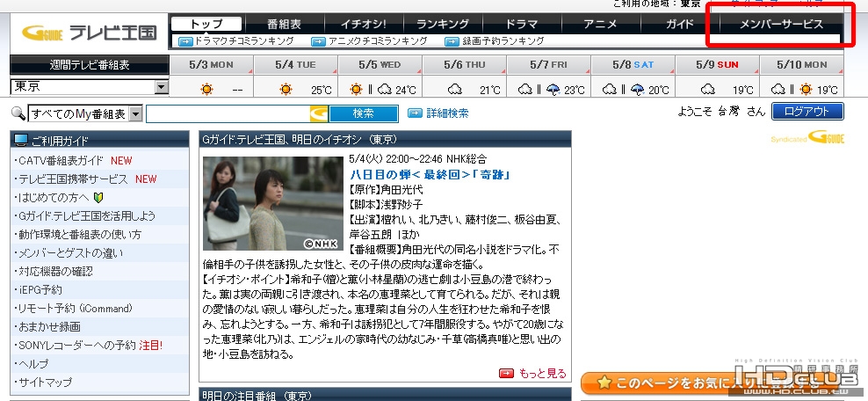Image resolution: width=868 pixels, height=401 pixels.
Task: Click arrow icon next to 詳細検索
Action: pos(416,113)
